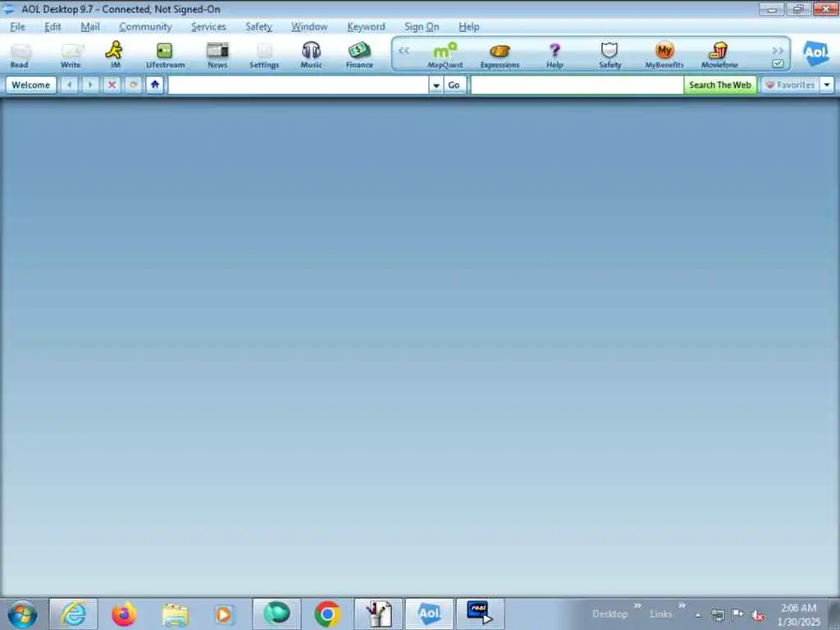Click the Write mail icon

tap(71, 55)
